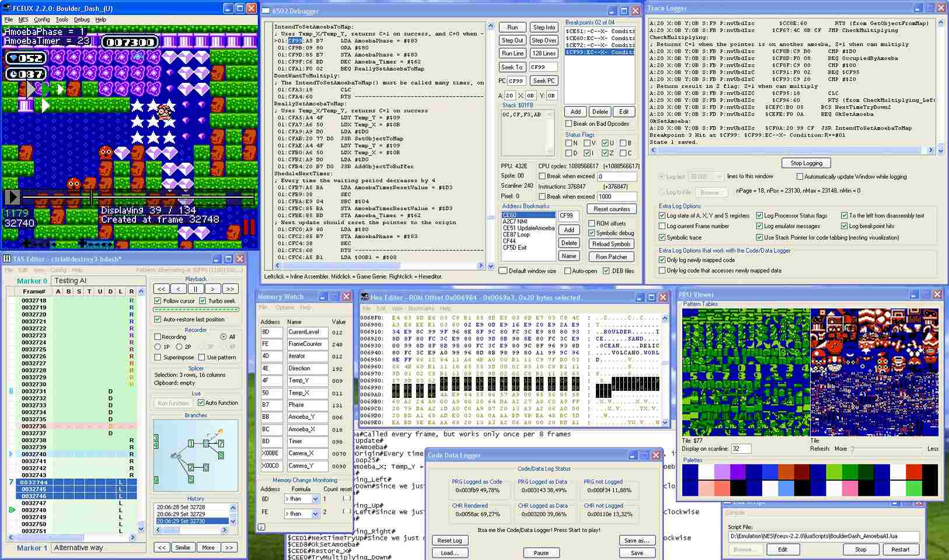This screenshot has width=949, height=560.
Task: Click the Display on scanline input field
Action: 741,449
